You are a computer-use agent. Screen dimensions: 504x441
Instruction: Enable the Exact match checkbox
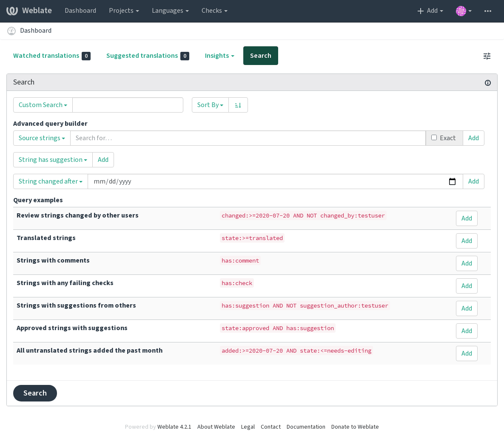pos(434,138)
